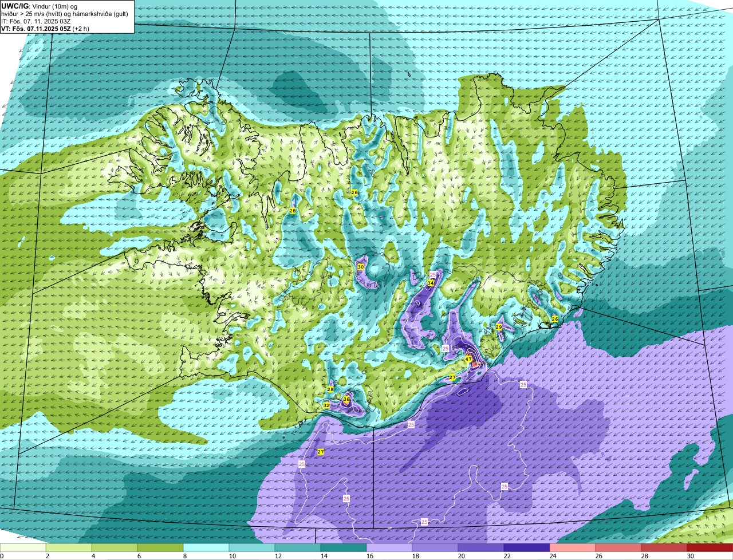Click the yellow 29 gust label
This screenshot has height=560, width=733.
click(x=499, y=327)
